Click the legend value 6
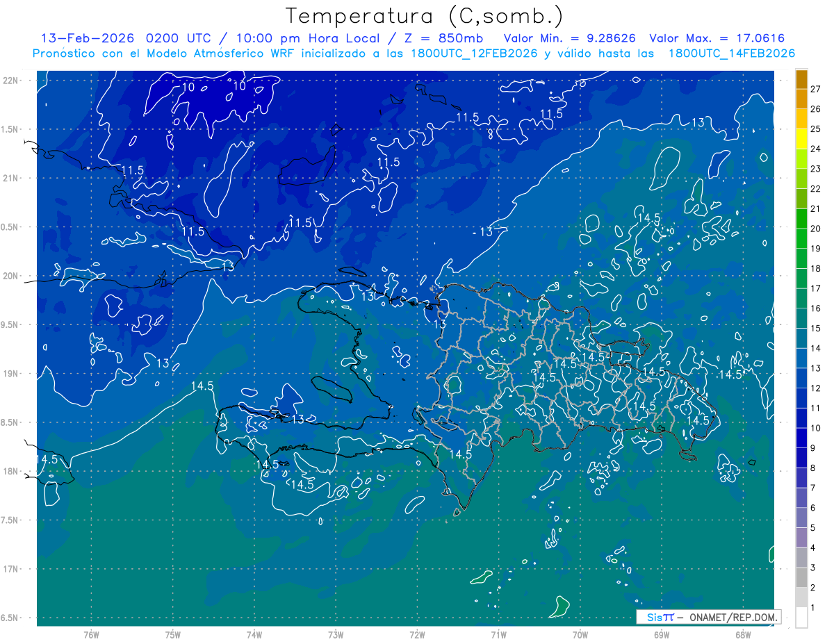This screenshot has width=834, height=644. (813, 508)
